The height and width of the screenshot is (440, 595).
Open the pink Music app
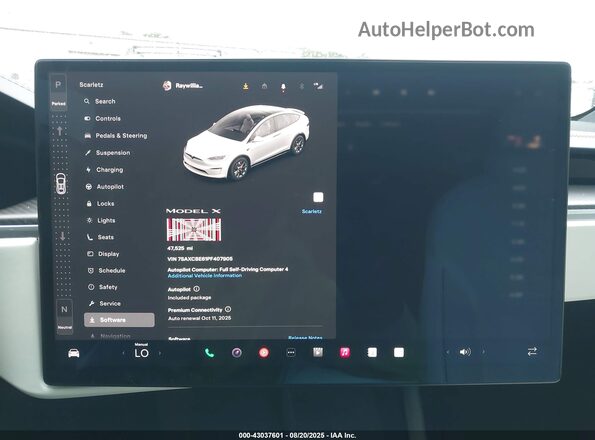tap(345, 353)
